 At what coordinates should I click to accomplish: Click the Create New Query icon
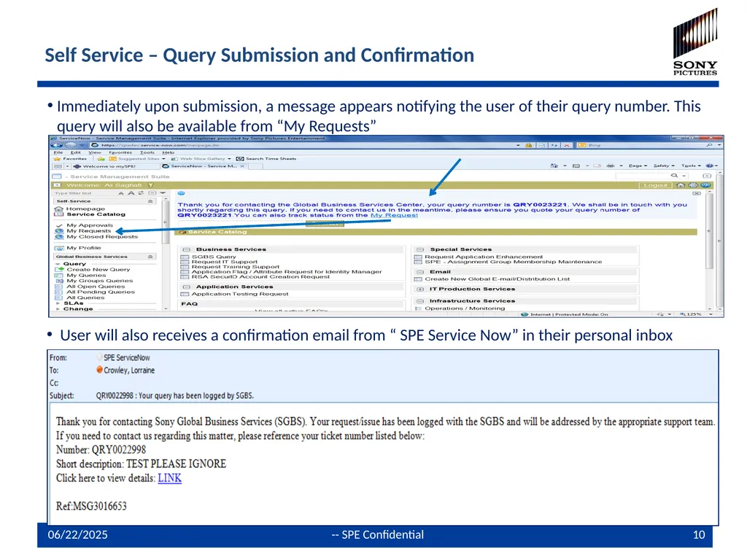point(59,270)
